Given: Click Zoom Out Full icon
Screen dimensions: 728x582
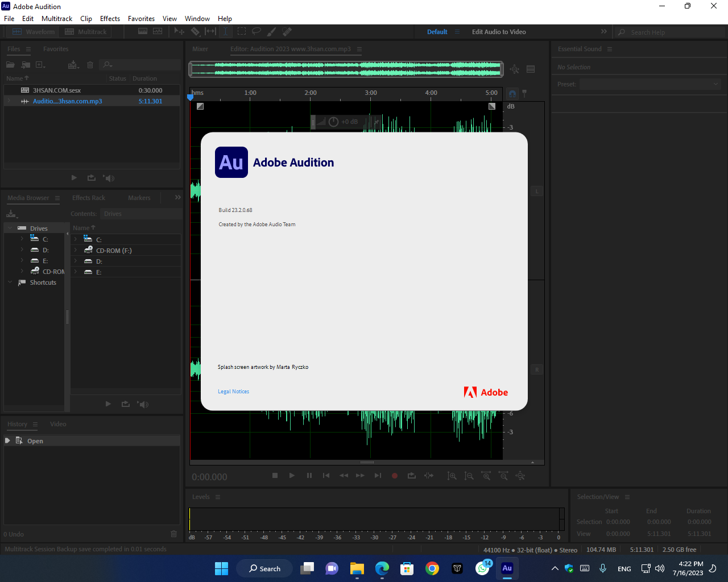Looking at the screenshot, I should (x=520, y=476).
